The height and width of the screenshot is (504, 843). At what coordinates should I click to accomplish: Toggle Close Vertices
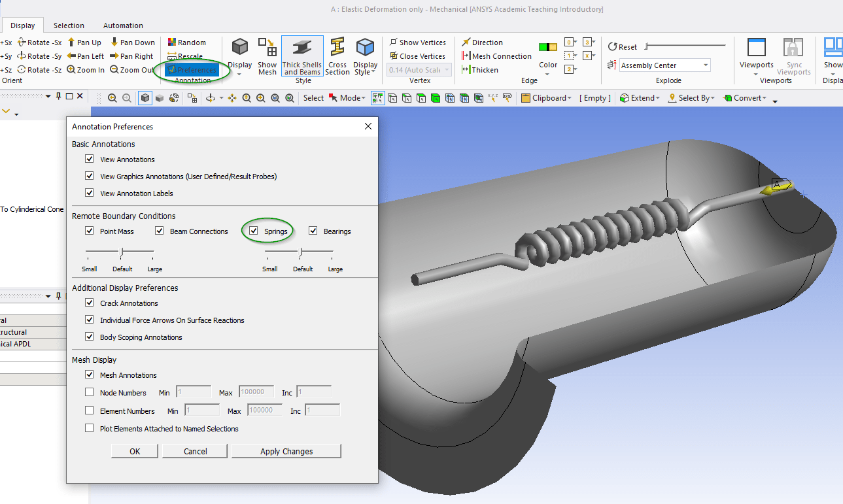click(417, 56)
